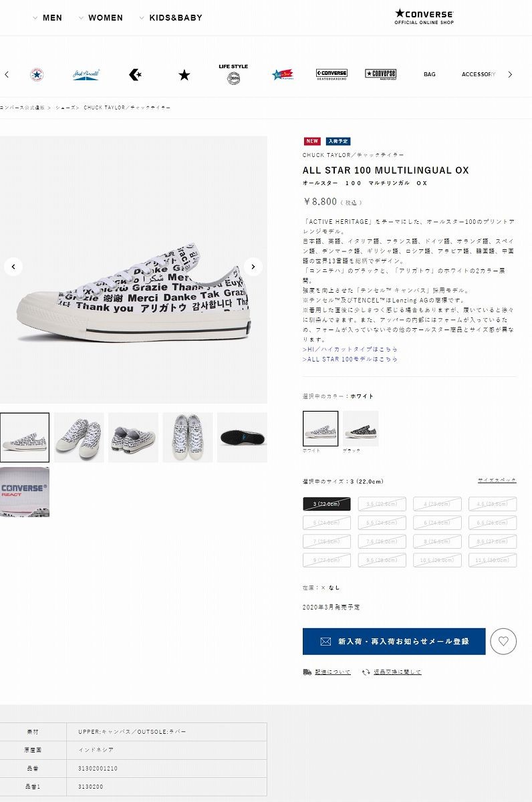Select the white color variant swatch
Viewport: 532px width, 802px height.
click(320, 428)
